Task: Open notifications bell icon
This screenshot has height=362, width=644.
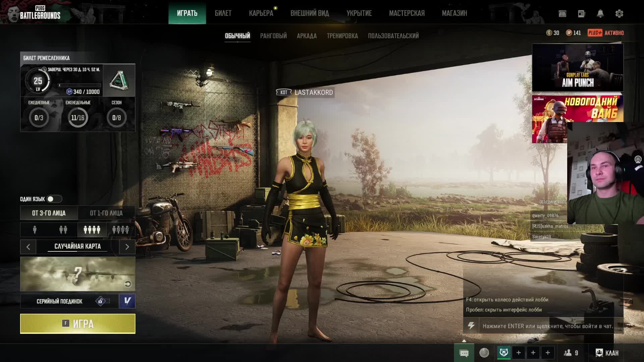Action: point(600,13)
